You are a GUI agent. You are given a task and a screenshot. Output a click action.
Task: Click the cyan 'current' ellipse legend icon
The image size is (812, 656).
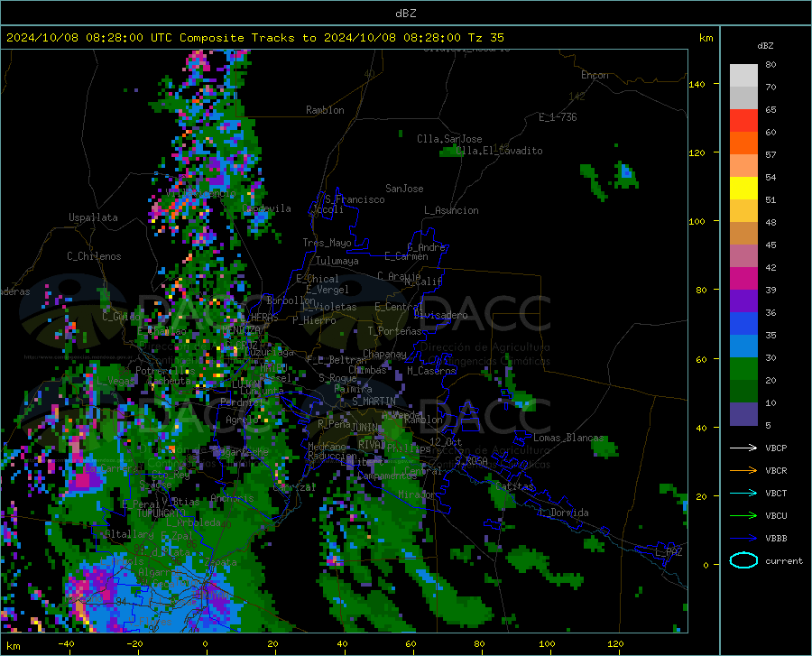(x=743, y=560)
